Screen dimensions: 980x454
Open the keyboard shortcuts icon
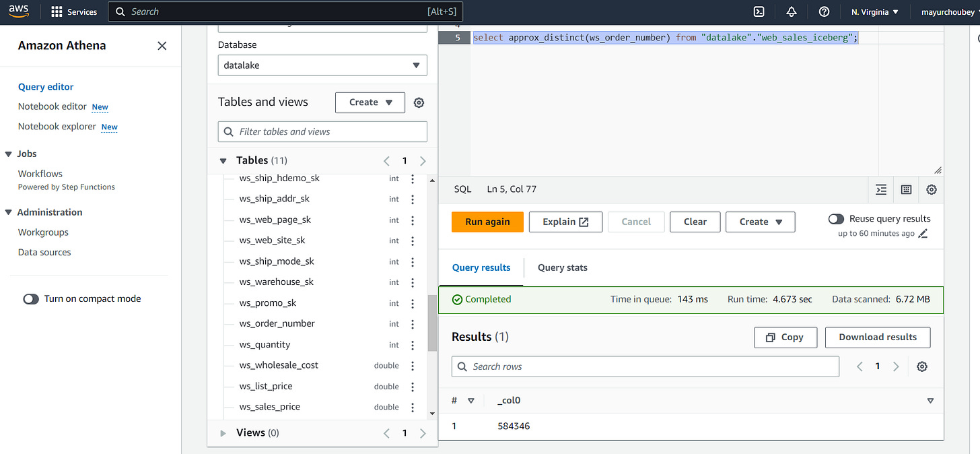click(x=906, y=189)
